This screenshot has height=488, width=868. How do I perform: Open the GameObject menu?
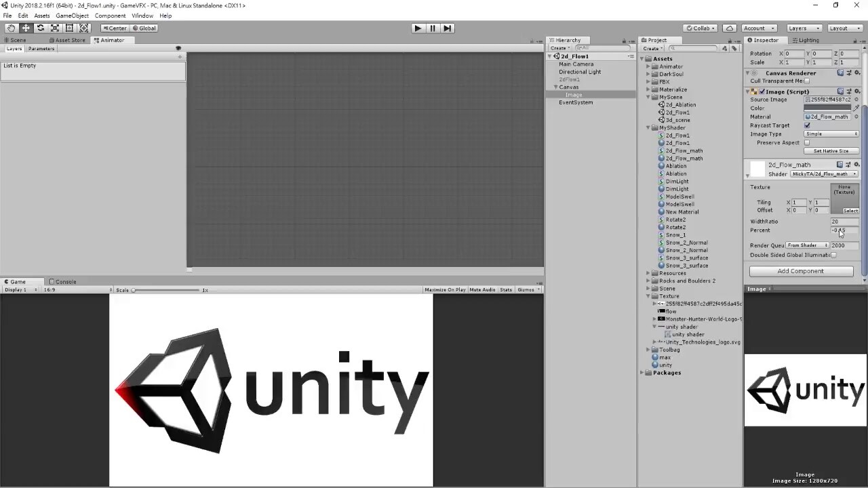(x=72, y=16)
